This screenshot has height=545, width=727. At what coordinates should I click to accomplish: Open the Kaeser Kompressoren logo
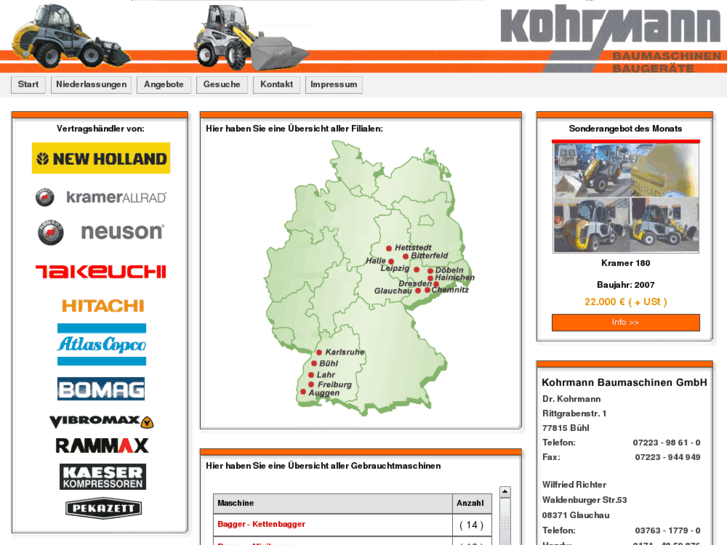pyautogui.click(x=102, y=477)
